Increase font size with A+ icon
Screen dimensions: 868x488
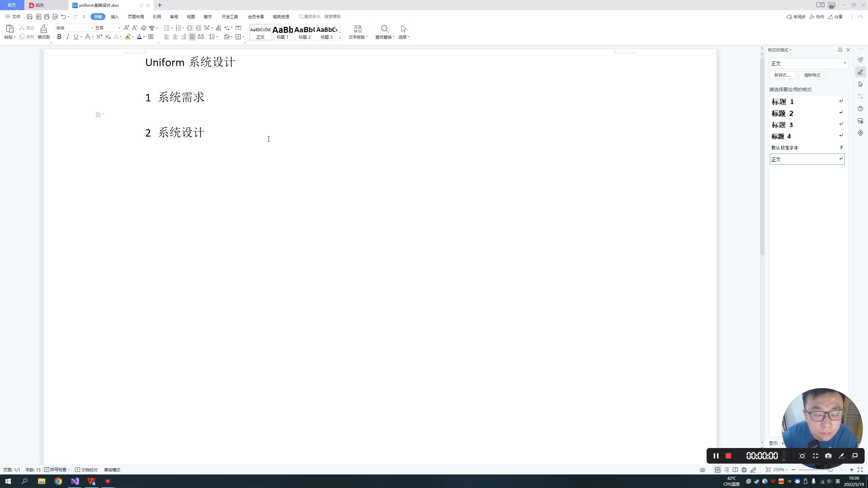126,28
